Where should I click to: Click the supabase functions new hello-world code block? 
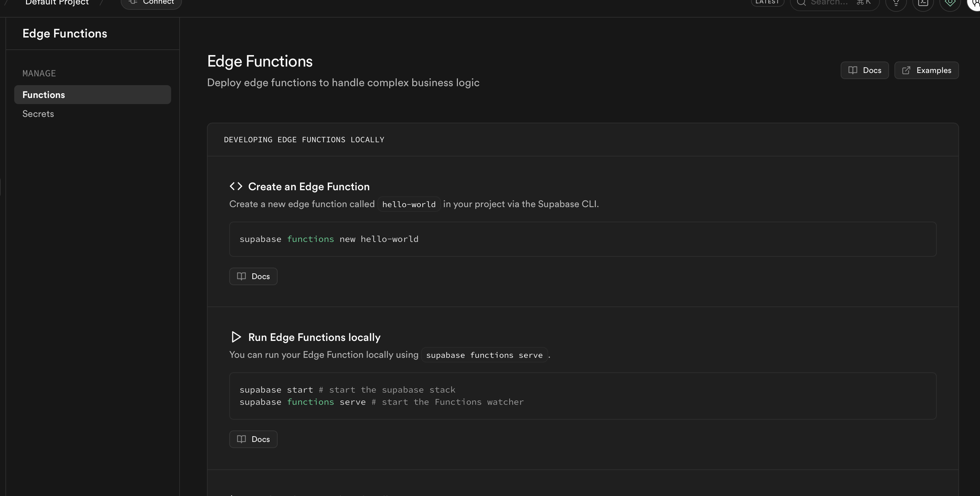click(582, 239)
